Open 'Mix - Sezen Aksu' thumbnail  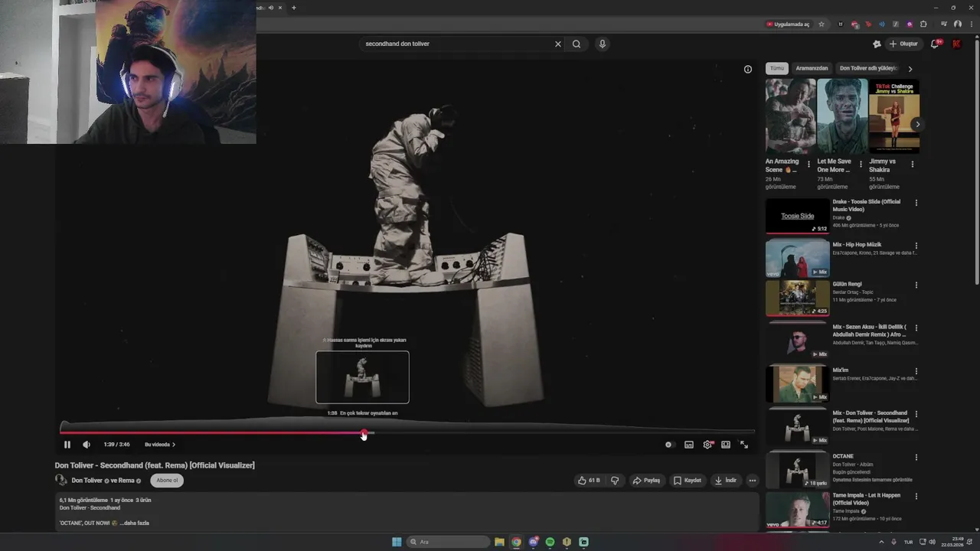point(797,341)
